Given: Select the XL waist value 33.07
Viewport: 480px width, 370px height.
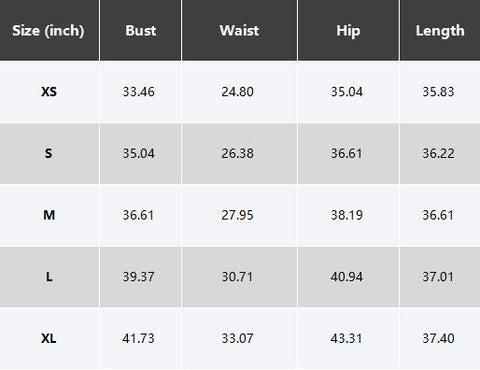Looking at the screenshot, I should [237, 338].
